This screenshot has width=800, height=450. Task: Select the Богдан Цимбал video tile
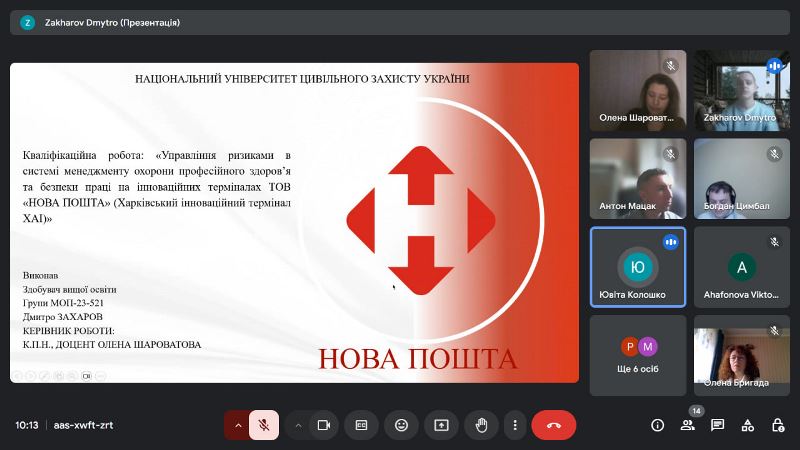point(742,179)
